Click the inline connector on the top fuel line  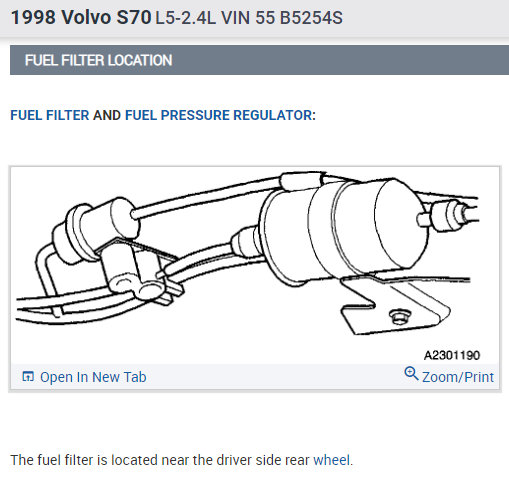point(302,181)
